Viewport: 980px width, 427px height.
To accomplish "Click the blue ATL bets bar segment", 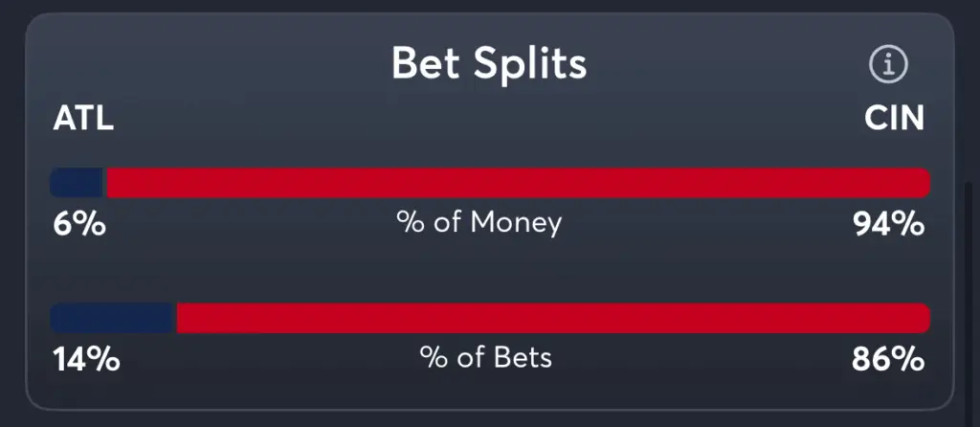I will 113,318.
